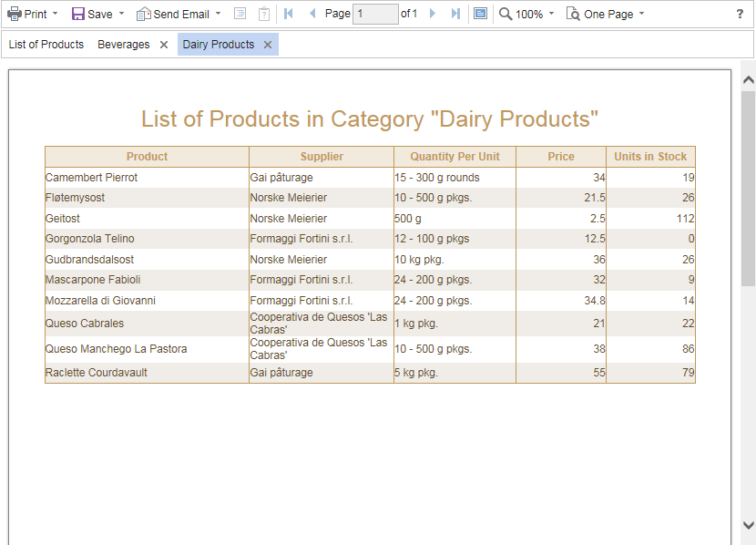Click price 55 for Raclette

pos(561,373)
